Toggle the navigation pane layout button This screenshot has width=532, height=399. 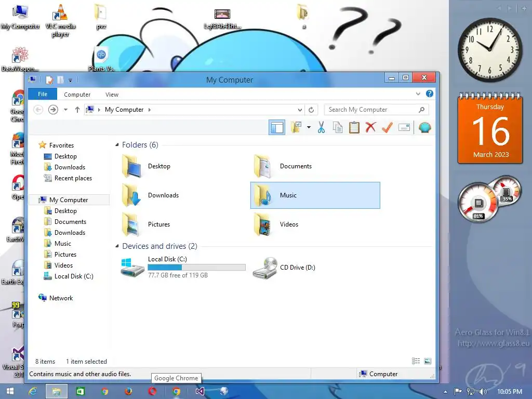pyautogui.click(x=277, y=128)
